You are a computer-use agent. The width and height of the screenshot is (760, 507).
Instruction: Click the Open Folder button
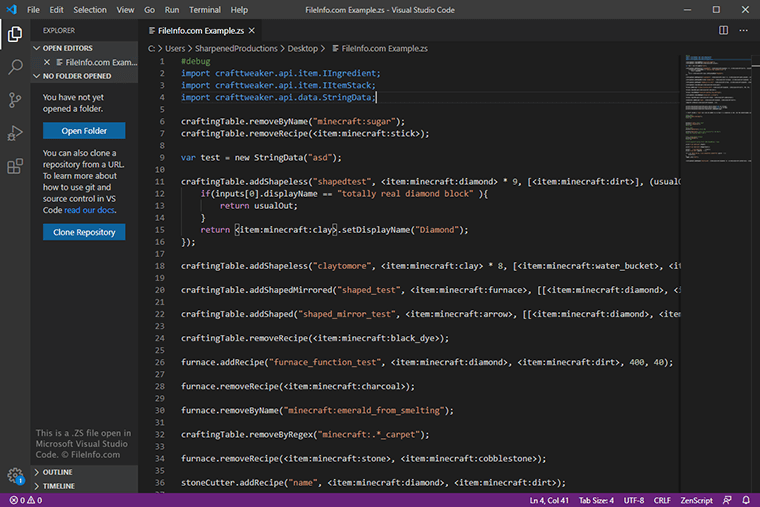click(x=84, y=131)
